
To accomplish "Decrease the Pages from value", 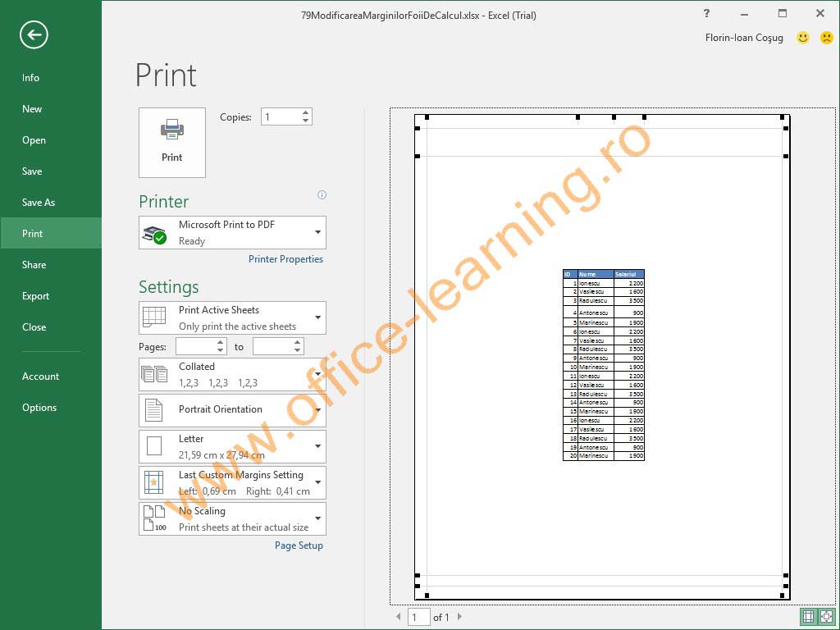I will (221, 351).
